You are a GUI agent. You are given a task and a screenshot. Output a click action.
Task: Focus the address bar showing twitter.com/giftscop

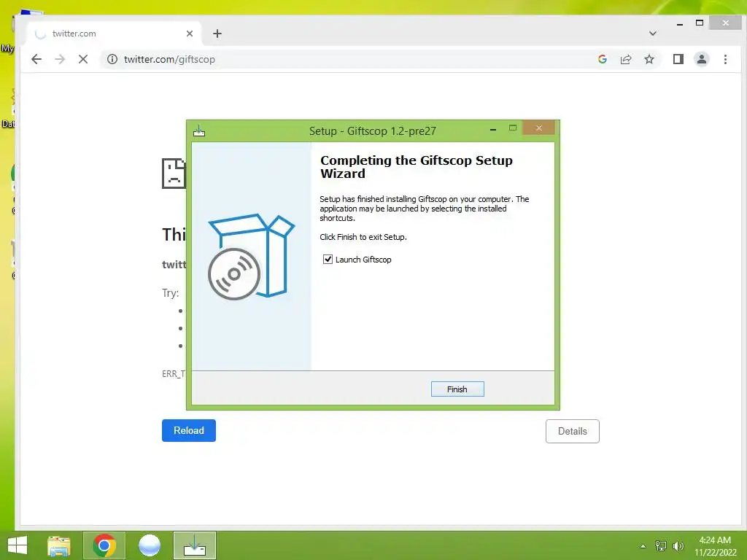click(x=348, y=59)
